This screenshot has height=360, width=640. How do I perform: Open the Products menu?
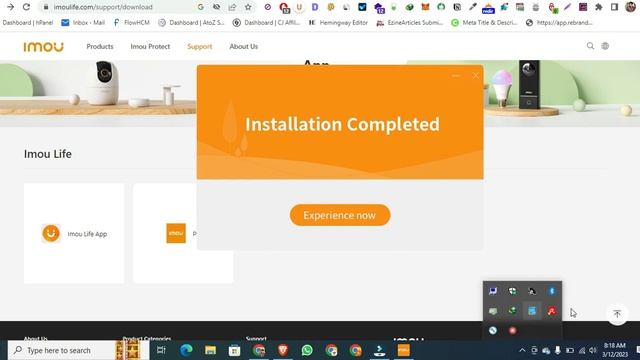(100, 47)
